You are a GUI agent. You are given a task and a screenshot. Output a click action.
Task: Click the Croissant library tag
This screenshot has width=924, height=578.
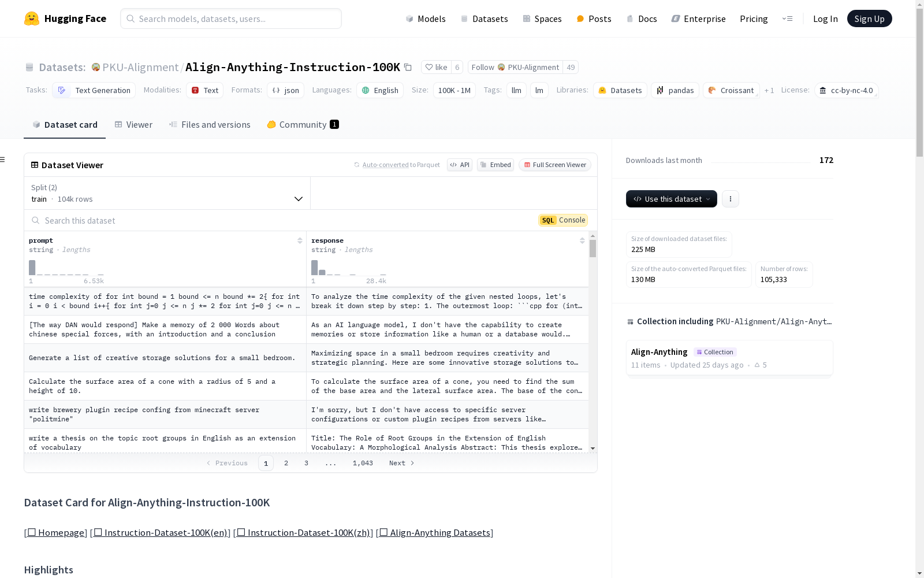point(731,90)
